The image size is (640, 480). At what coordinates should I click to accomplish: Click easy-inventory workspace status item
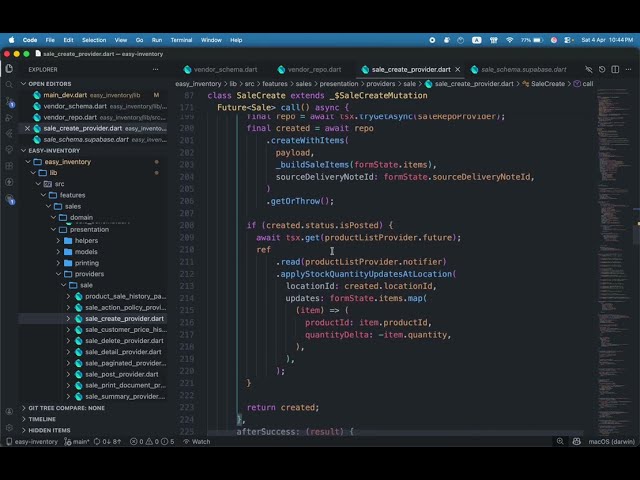tap(32, 441)
